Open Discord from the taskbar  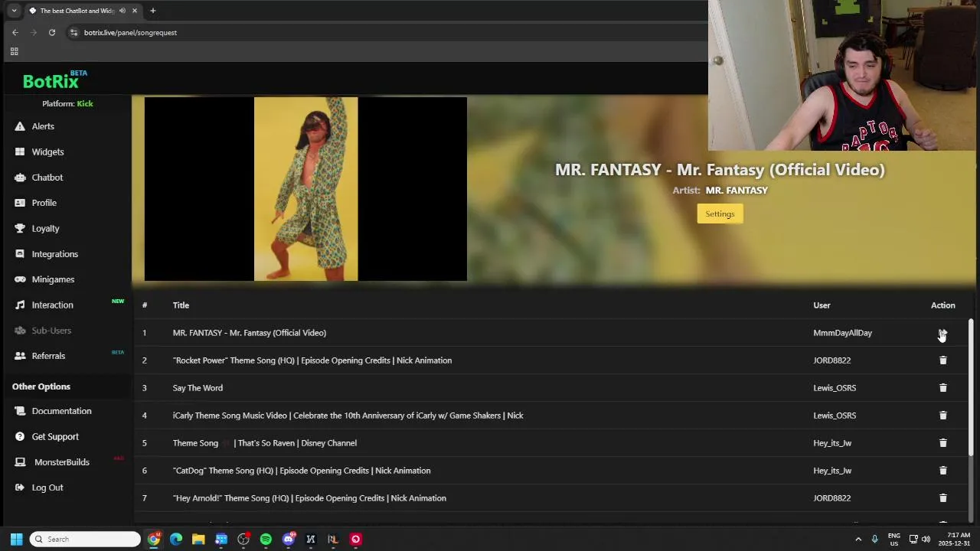(x=289, y=539)
